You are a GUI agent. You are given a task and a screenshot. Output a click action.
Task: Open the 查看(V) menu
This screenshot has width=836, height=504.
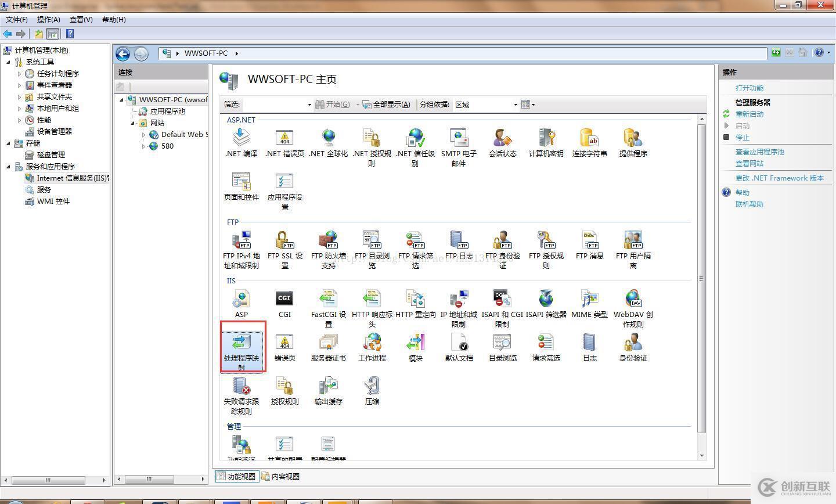click(81, 19)
